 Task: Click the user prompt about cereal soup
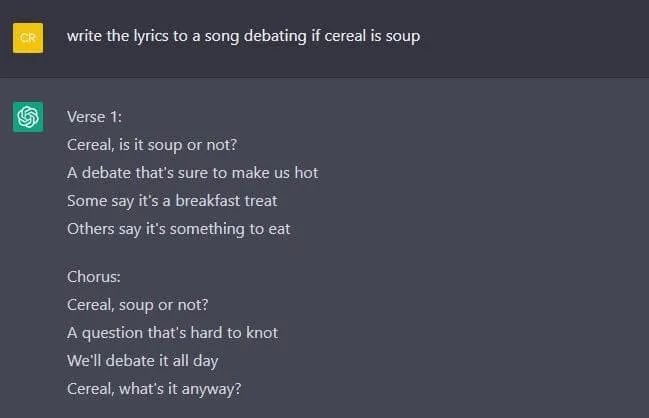click(243, 36)
